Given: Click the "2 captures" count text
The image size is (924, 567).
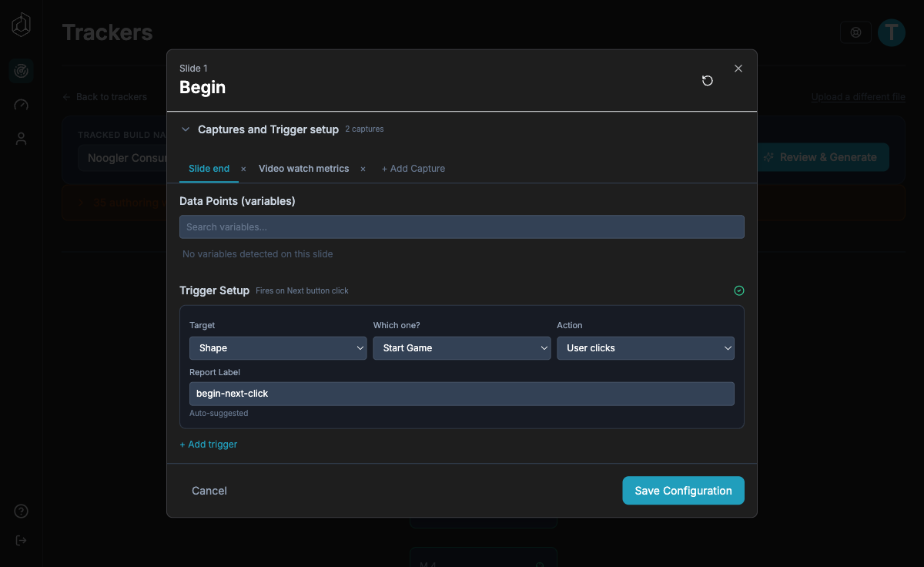Looking at the screenshot, I should (364, 129).
